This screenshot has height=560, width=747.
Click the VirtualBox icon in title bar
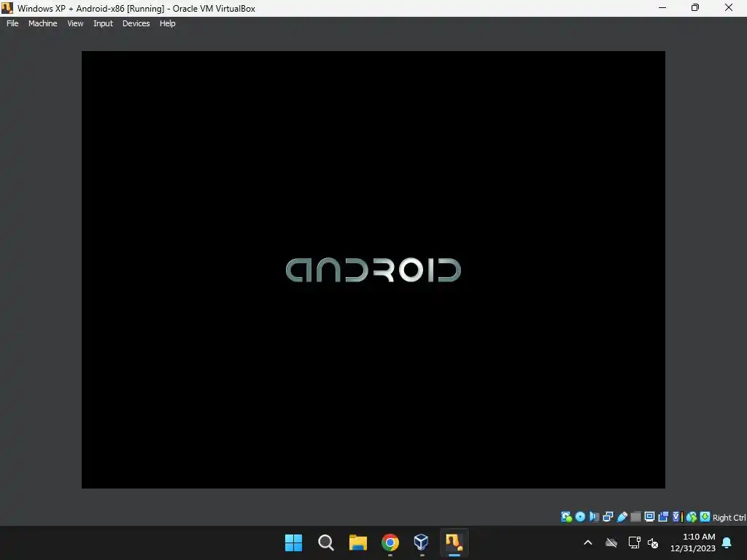point(7,8)
